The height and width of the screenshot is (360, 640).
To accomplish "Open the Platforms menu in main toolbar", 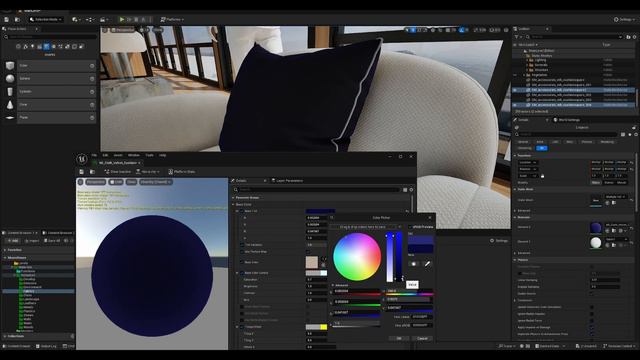I will (172, 19).
